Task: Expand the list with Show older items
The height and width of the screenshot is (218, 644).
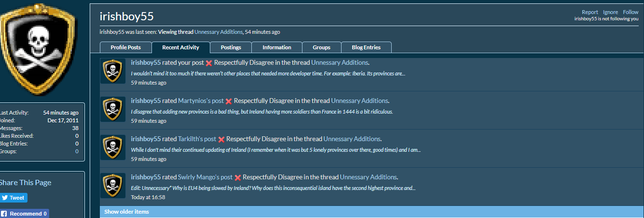Action: [x=126, y=212]
